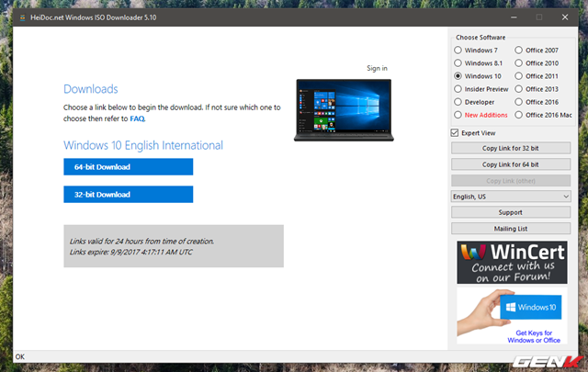Open the FAQ link
The width and height of the screenshot is (588, 372).
tap(137, 118)
